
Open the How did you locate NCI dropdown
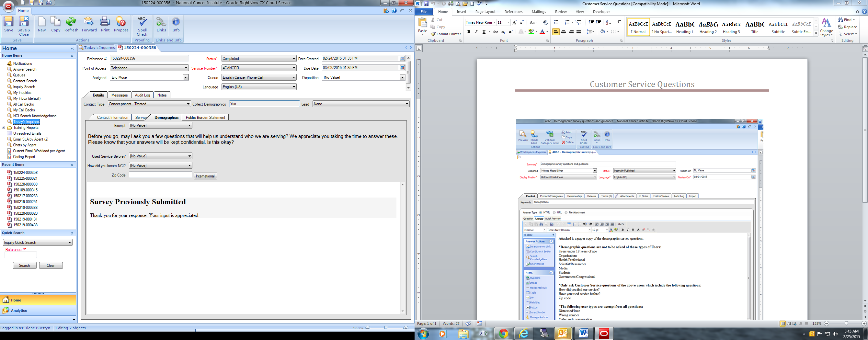[160, 165]
